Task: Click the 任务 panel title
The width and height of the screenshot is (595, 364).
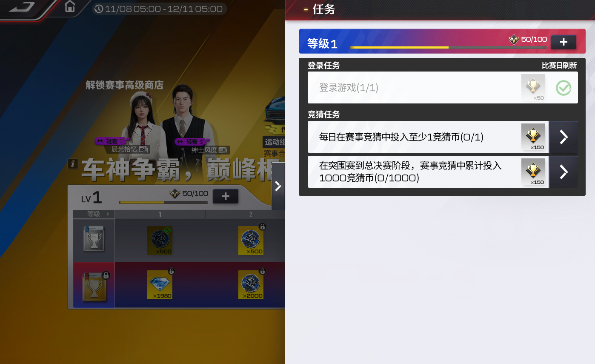Action: pyautogui.click(x=324, y=9)
